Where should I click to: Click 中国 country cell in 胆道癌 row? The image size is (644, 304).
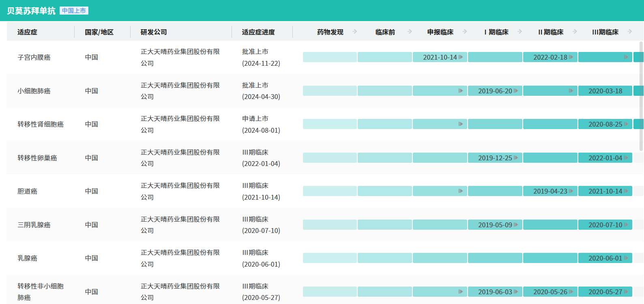pos(92,191)
